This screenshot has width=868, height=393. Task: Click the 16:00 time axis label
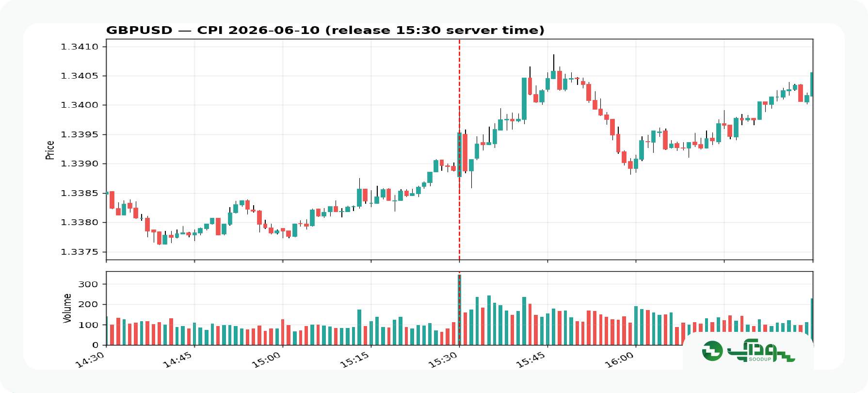coord(620,360)
